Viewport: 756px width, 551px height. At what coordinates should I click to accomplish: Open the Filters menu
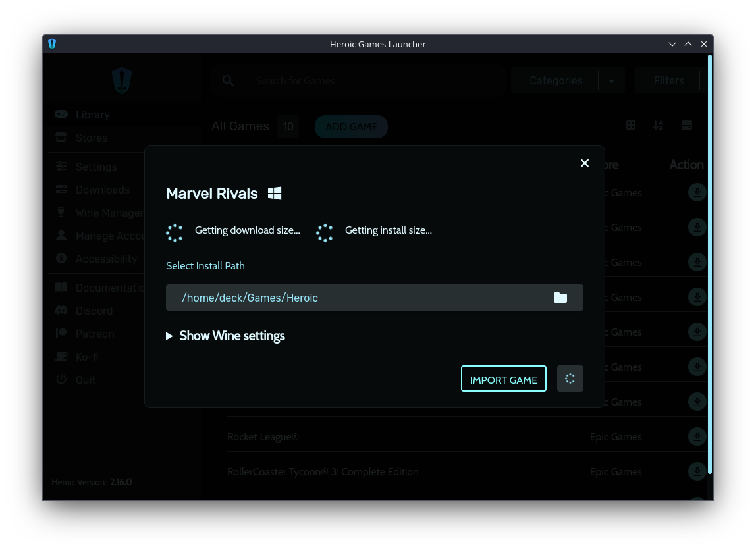(x=668, y=80)
